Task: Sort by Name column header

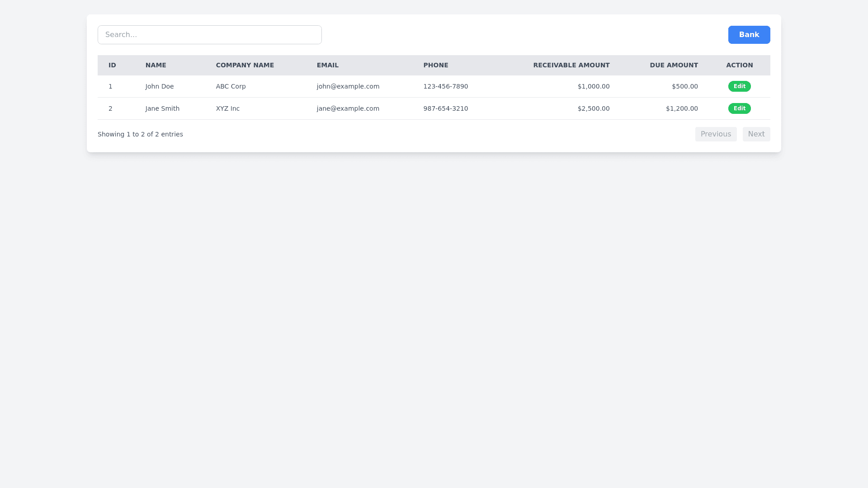Action: point(156,65)
